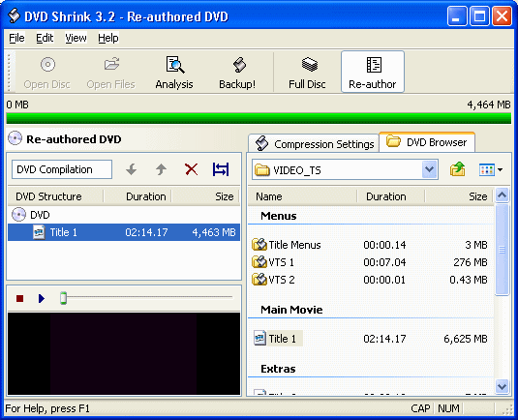Click the browser scrollbar down arrow
This screenshot has width=518, height=420.
coord(502,386)
